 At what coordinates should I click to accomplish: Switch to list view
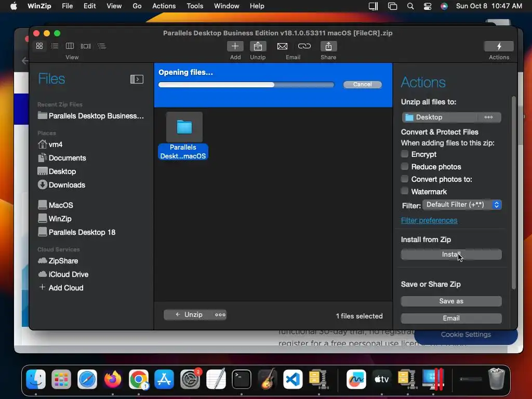pos(55,46)
